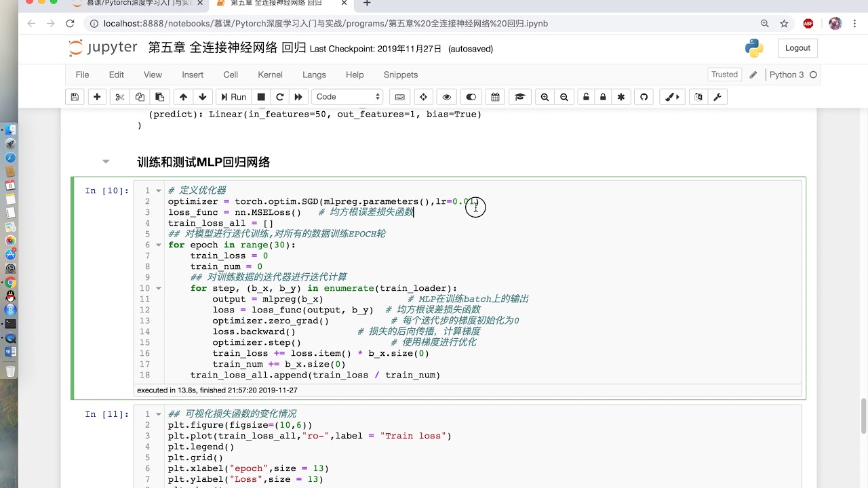Click the open padlock toolbar icon
868x488 pixels.
587,97
